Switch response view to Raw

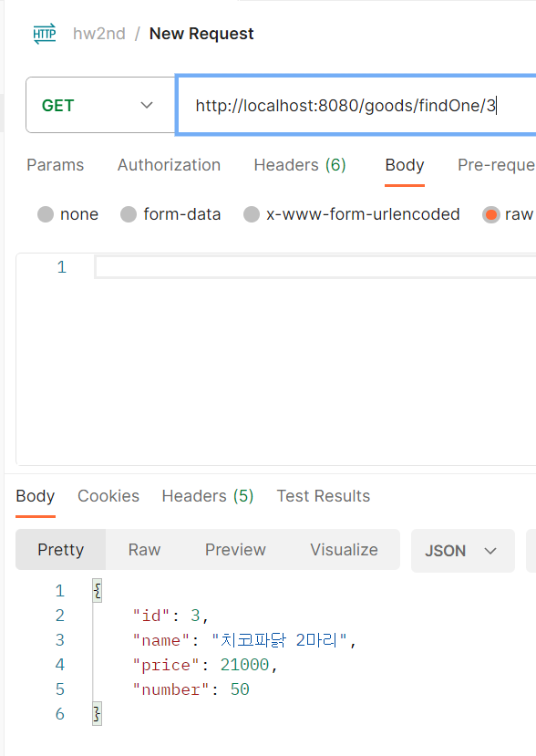[144, 550]
